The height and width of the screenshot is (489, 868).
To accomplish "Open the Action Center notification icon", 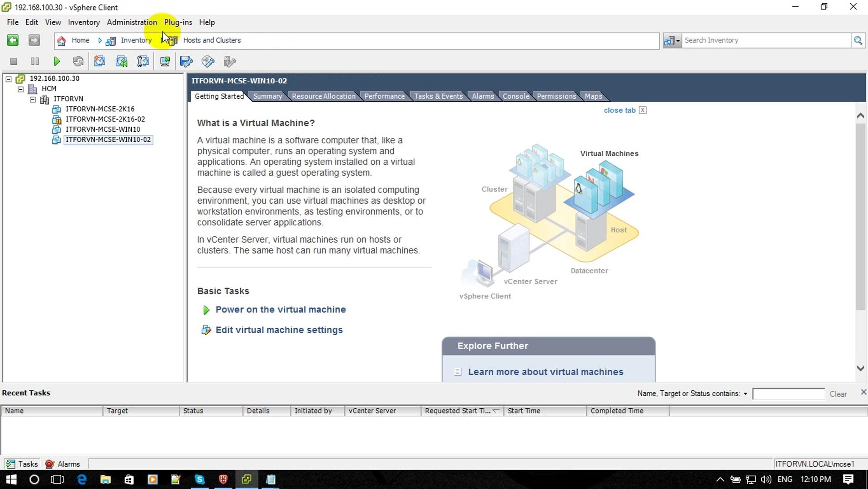I will [848, 479].
